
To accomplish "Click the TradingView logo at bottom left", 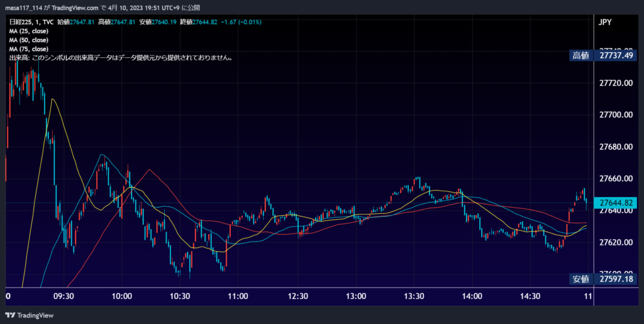I will pos(29,315).
